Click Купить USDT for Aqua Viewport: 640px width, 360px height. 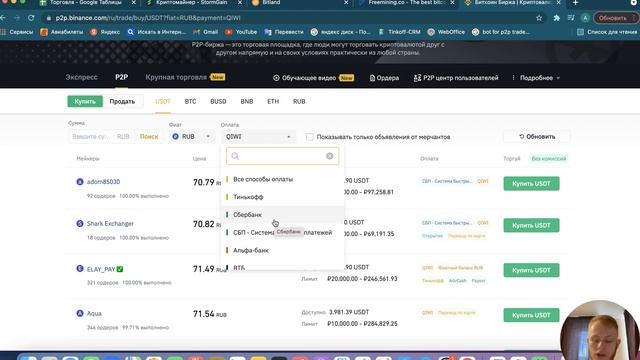[x=531, y=315]
